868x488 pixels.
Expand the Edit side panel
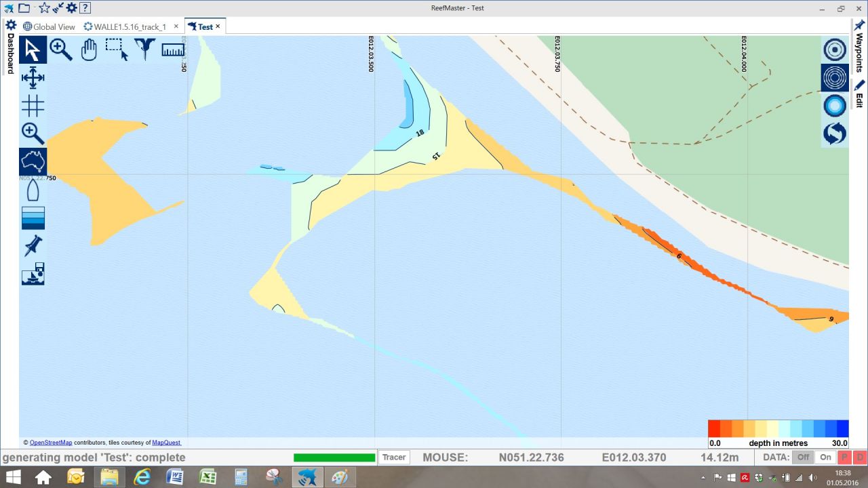click(859, 94)
